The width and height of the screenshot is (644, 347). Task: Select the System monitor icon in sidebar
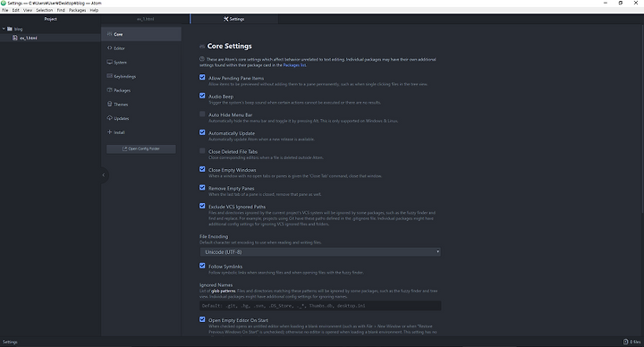(110, 62)
